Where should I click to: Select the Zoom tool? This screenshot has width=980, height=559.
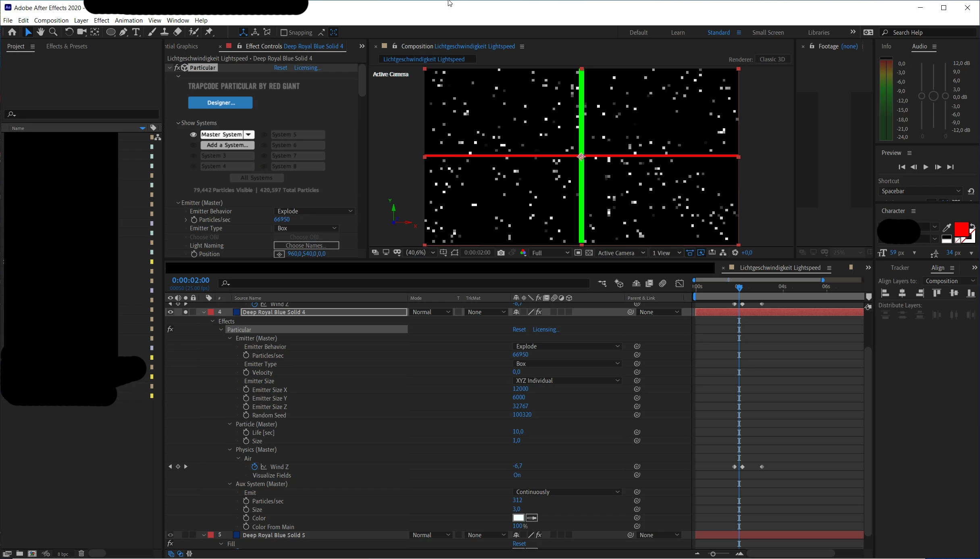(x=53, y=32)
